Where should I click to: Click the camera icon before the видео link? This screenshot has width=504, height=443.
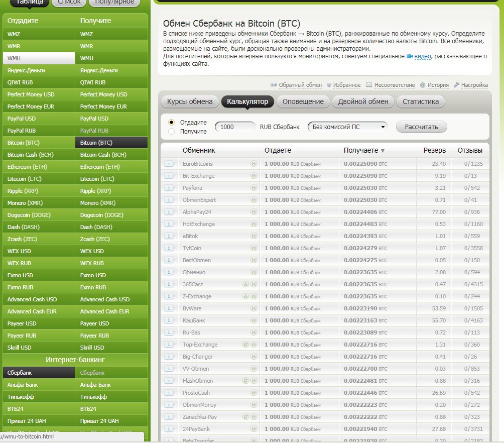click(410, 56)
